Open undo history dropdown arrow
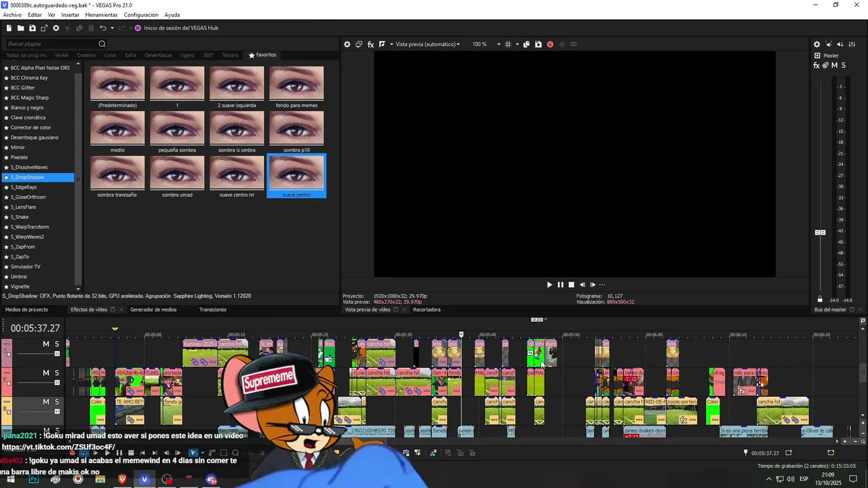This screenshot has width=868, height=488. click(112, 28)
